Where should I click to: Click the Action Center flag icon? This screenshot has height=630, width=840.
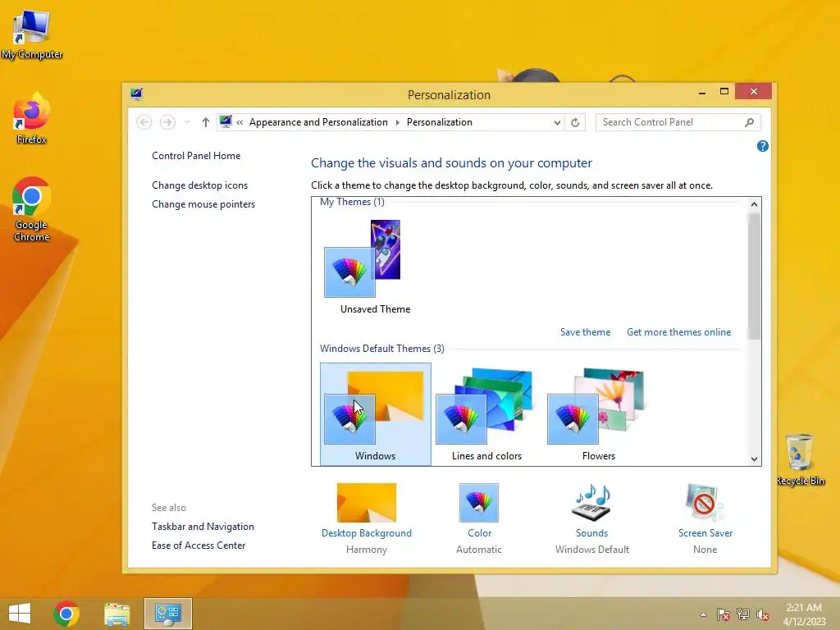pos(724,614)
